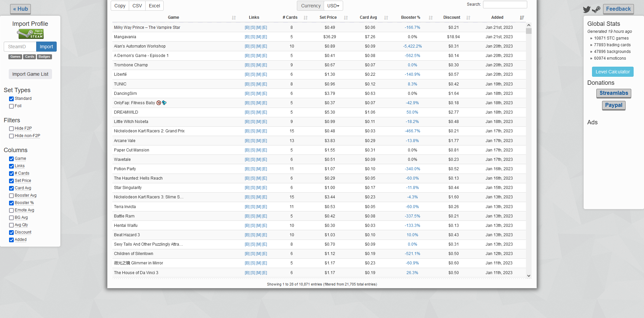Sort by Added column descending icon
The image size is (644, 318).
pos(522,17)
